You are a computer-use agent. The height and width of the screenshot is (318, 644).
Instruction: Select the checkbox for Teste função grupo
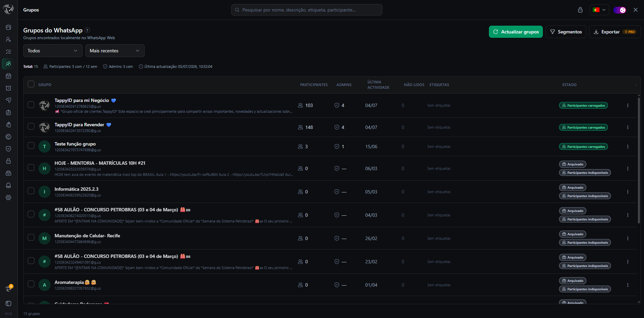coord(31,145)
